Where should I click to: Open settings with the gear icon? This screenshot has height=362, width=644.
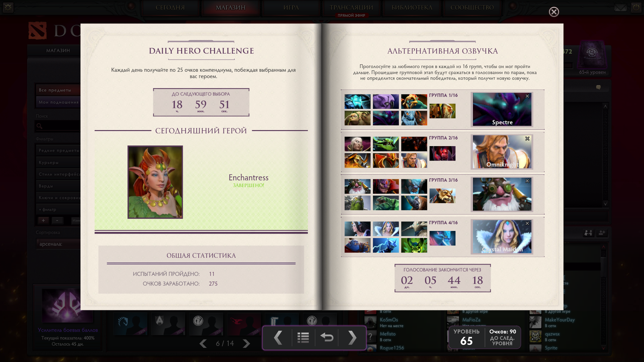[8, 7]
